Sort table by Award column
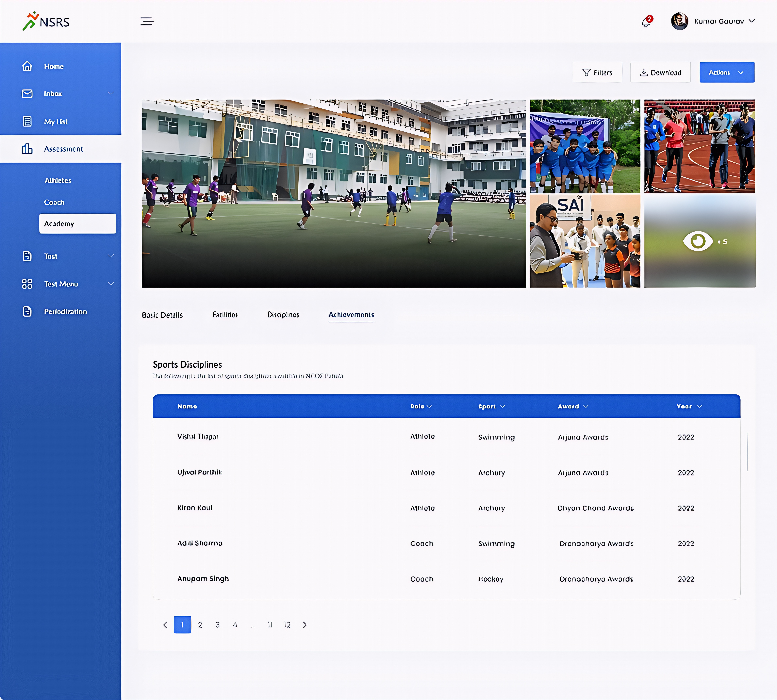The height and width of the screenshot is (700, 777). point(573,406)
